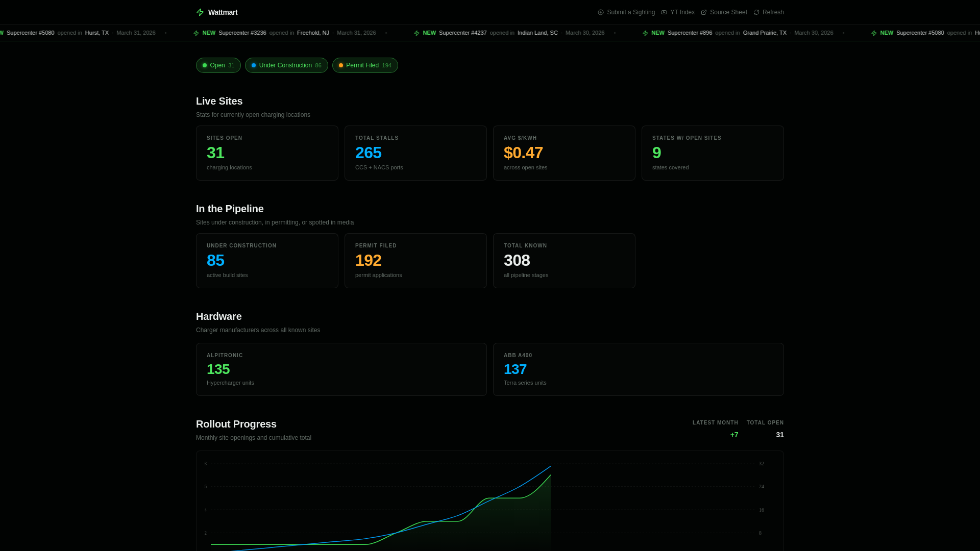Screen dimensions: 980x551
Task: Select the Total Stalls stat card
Action: coord(415,153)
